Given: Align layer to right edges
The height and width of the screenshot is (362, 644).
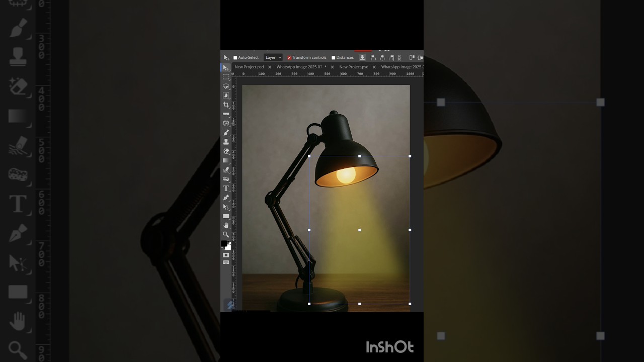Looking at the screenshot, I should (x=390, y=57).
